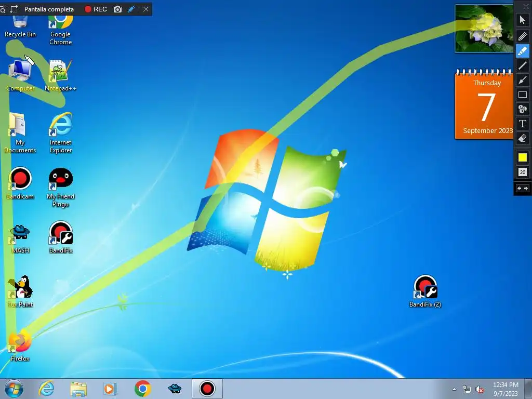The width and height of the screenshot is (532, 399).
Task: Move the drawing toolbar with arrows button
Action: 523,188
